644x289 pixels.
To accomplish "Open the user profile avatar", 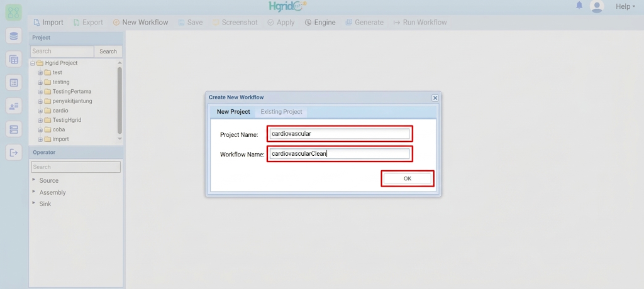I will pos(596,6).
